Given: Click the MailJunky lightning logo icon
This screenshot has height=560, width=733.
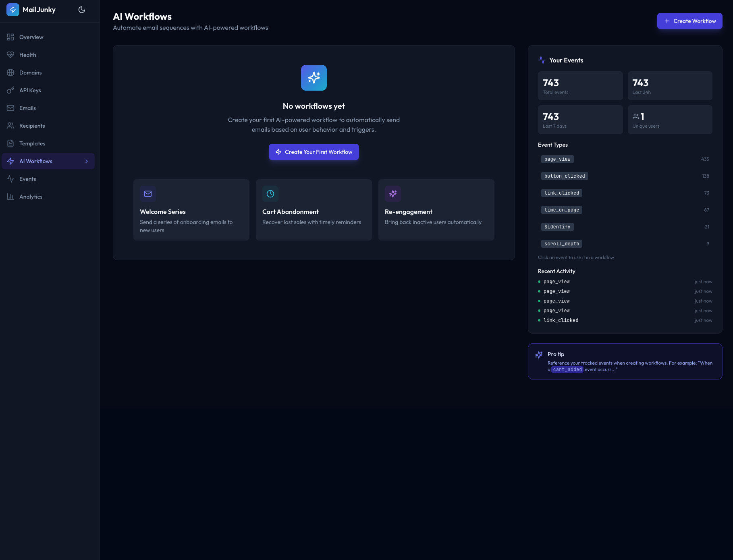Looking at the screenshot, I should (x=13, y=9).
